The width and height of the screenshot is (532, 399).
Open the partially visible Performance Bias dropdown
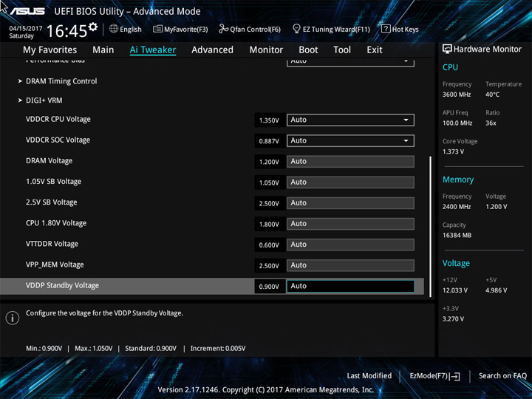click(350, 62)
